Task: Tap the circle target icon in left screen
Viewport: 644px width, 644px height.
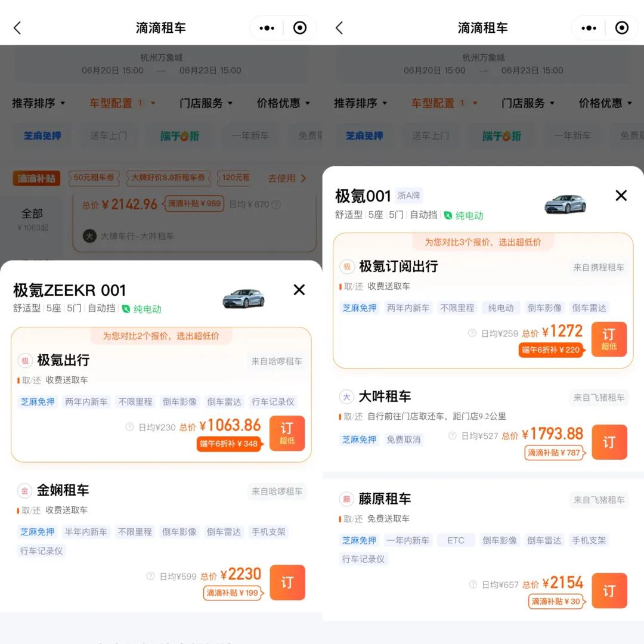Action: click(300, 28)
